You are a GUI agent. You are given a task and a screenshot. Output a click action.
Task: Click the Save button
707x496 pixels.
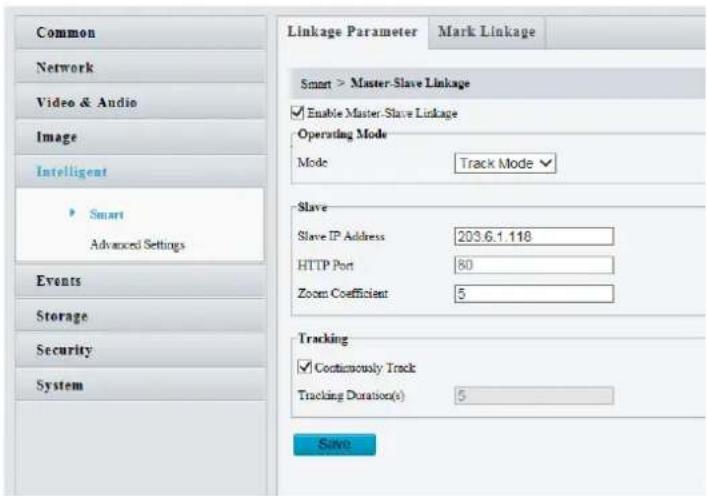tap(335, 445)
